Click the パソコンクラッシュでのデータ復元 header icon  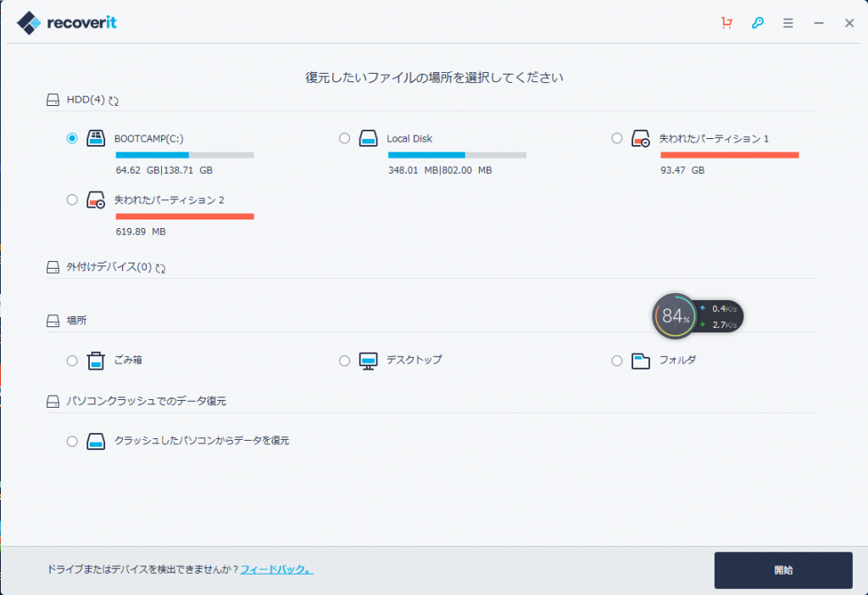tap(53, 401)
